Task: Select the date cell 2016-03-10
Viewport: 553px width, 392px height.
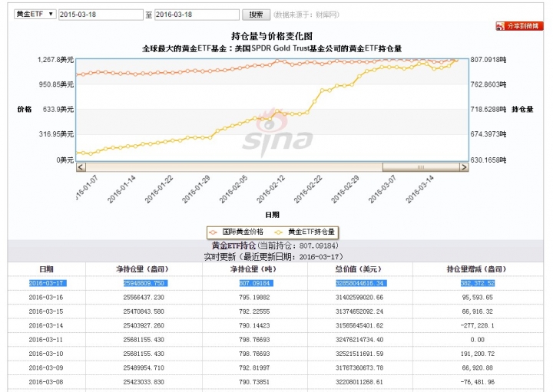Action: [46, 354]
